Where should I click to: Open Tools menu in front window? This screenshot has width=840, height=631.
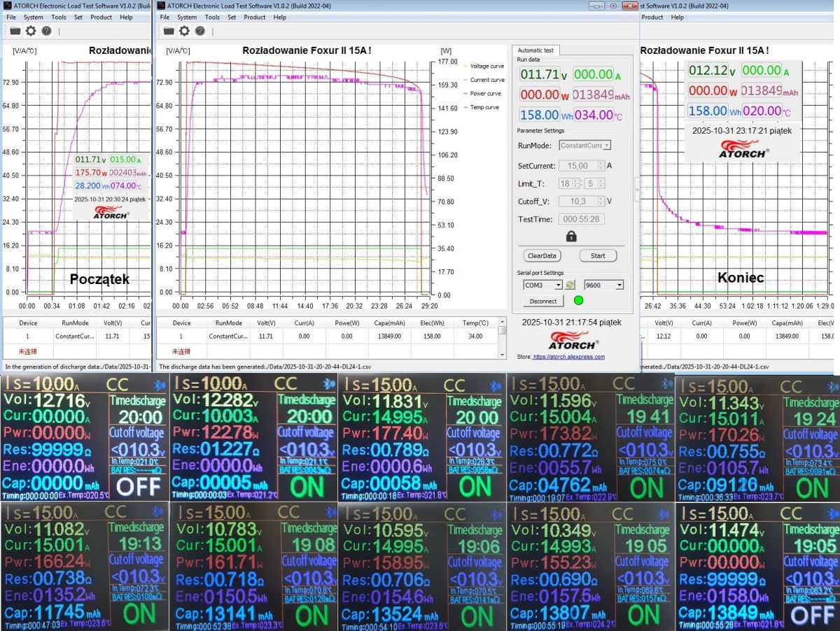coord(212,17)
